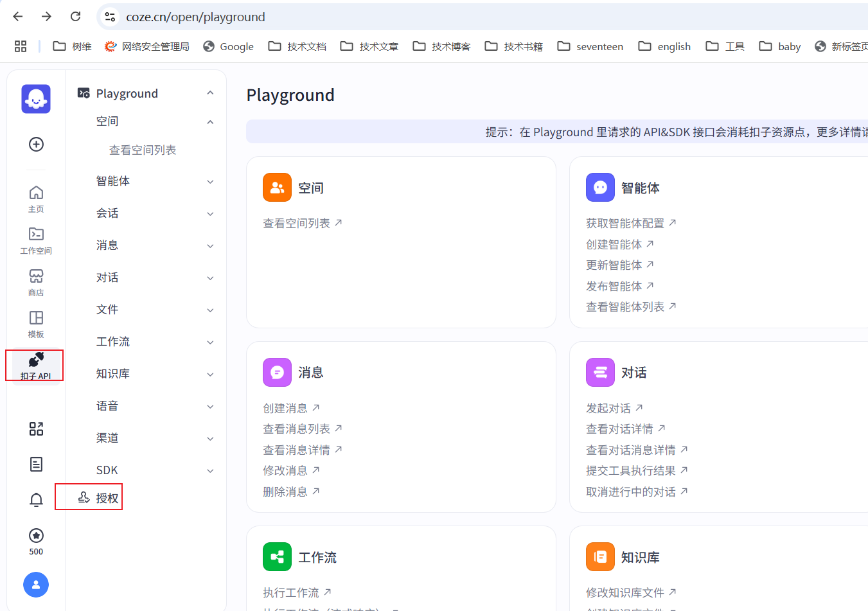
Task: Reload the page
Action: pos(75,17)
